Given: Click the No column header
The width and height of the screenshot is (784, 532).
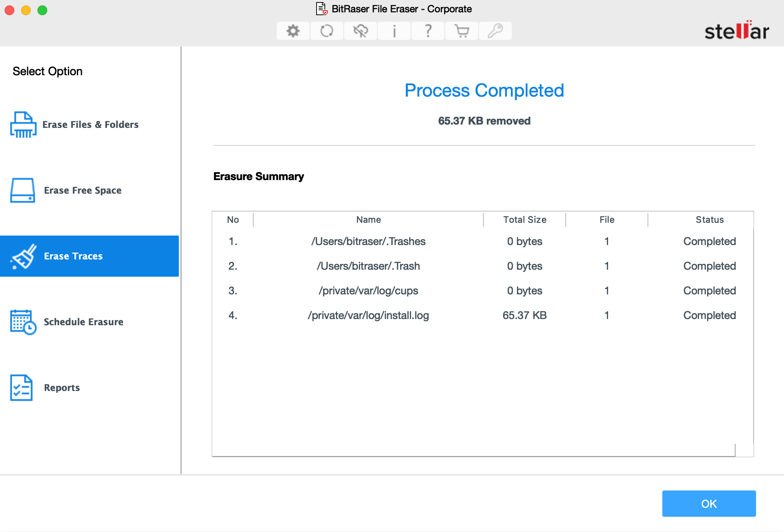Looking at the screenshot, I should 233,220.
